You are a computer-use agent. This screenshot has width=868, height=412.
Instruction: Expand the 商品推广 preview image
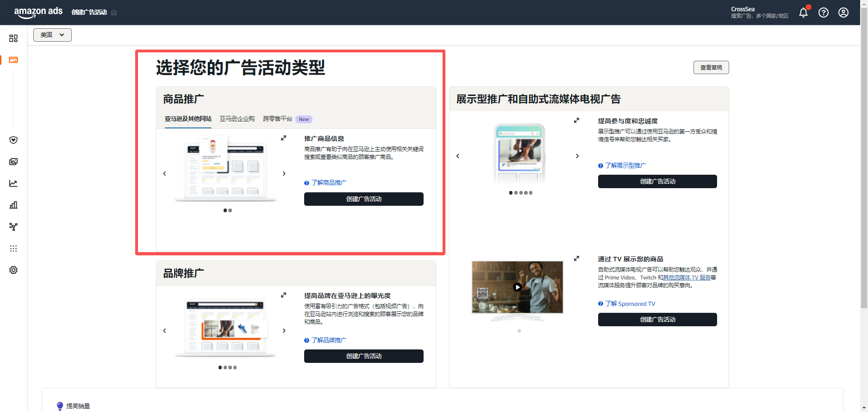coord(283,138)
